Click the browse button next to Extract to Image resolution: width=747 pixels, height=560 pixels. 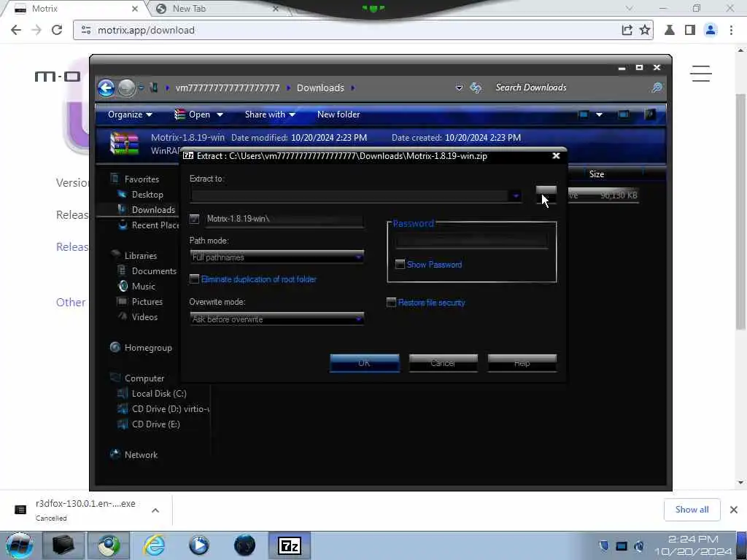click(546, 195)
